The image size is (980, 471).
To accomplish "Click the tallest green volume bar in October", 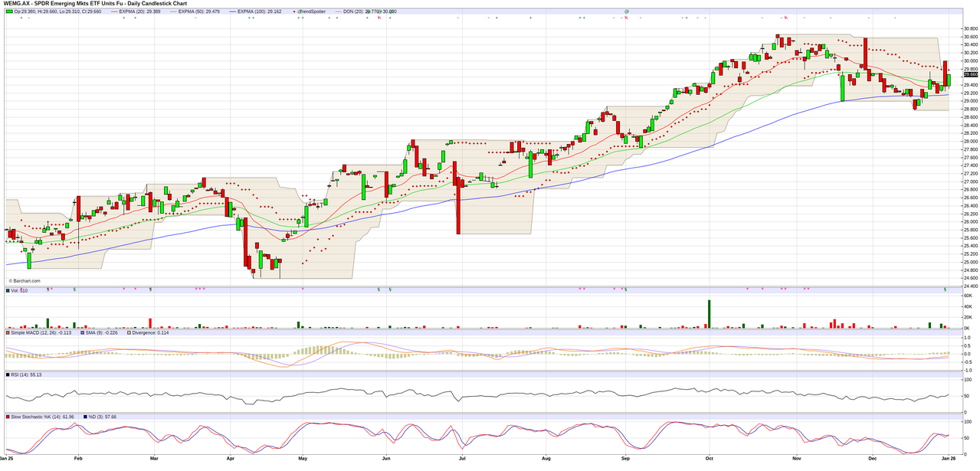I will [709, 314].
